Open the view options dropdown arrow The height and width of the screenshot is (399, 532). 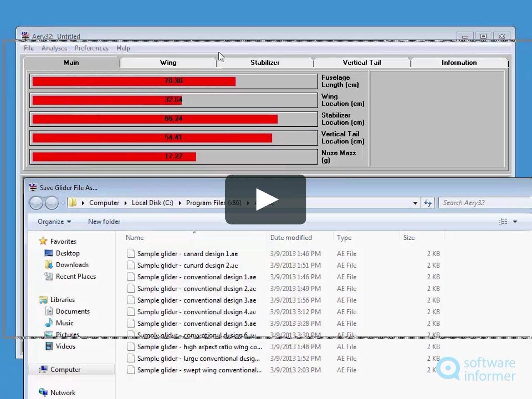pos(515,222)
